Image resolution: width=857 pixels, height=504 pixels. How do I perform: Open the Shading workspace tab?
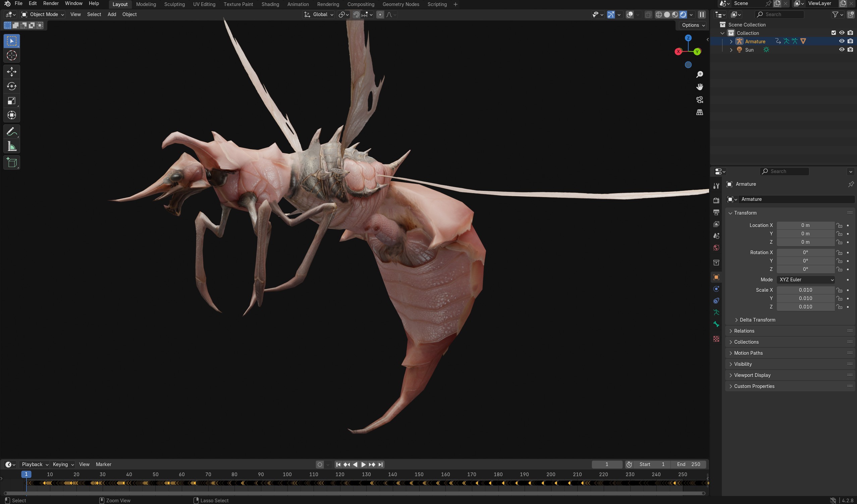(x=270, y=4)
